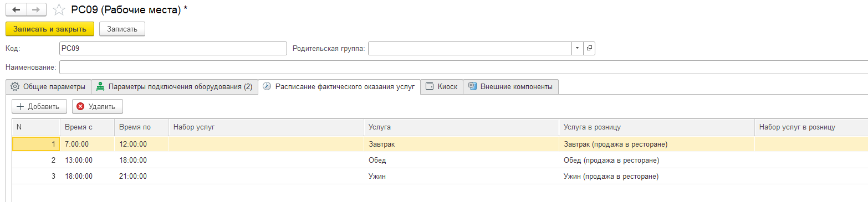Click the Набор услуг column header
Screen dimensions: 868x202
[x=267, y=127]
